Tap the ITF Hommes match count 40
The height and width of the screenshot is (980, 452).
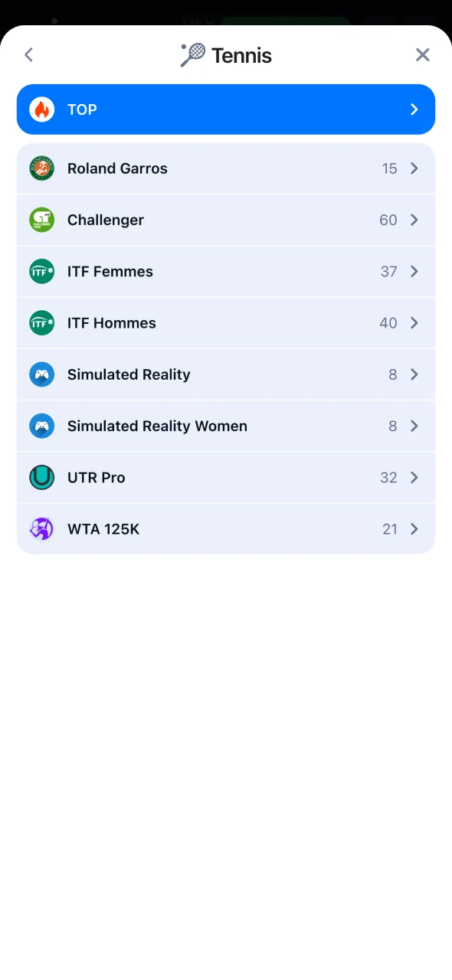[x=388, y=323]
